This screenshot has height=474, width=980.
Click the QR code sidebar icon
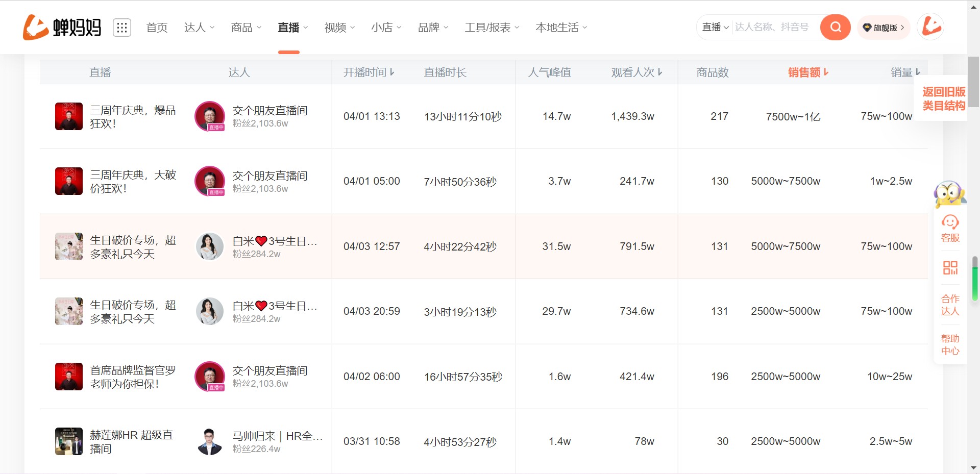950,267
